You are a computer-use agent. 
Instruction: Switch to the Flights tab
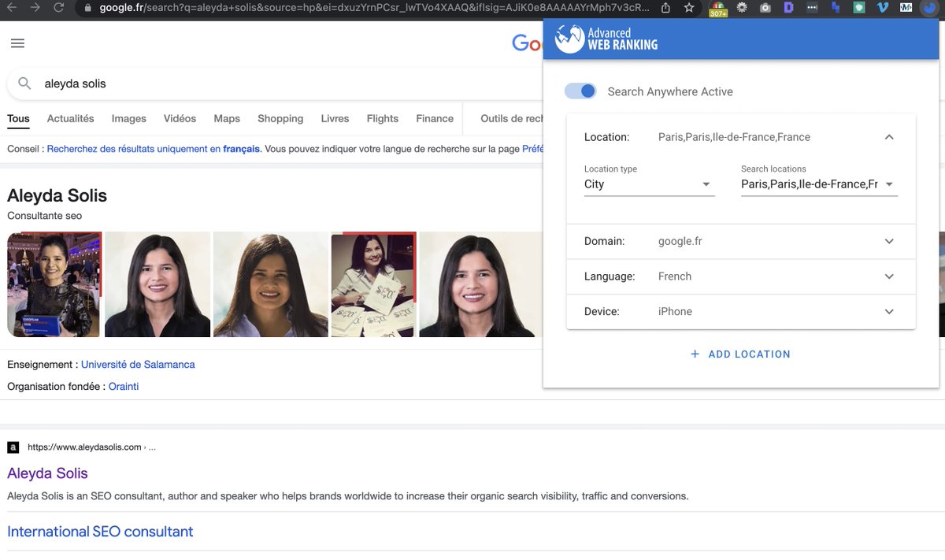pyautogui.click(x=383, y=119)
